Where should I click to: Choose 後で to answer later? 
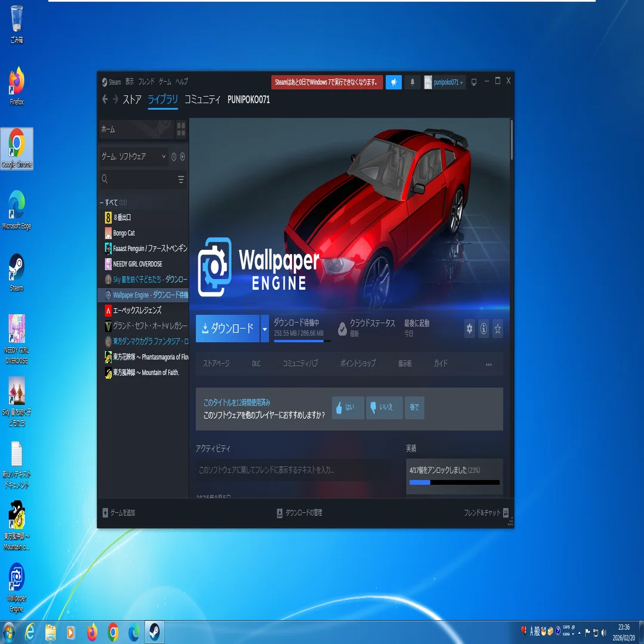(414, 407)
